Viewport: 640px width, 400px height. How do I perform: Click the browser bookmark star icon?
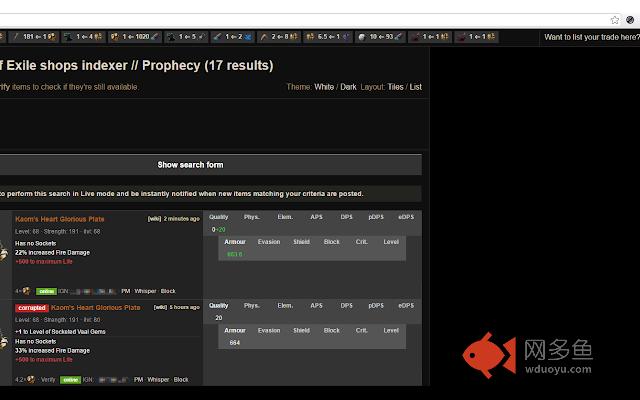614,20
